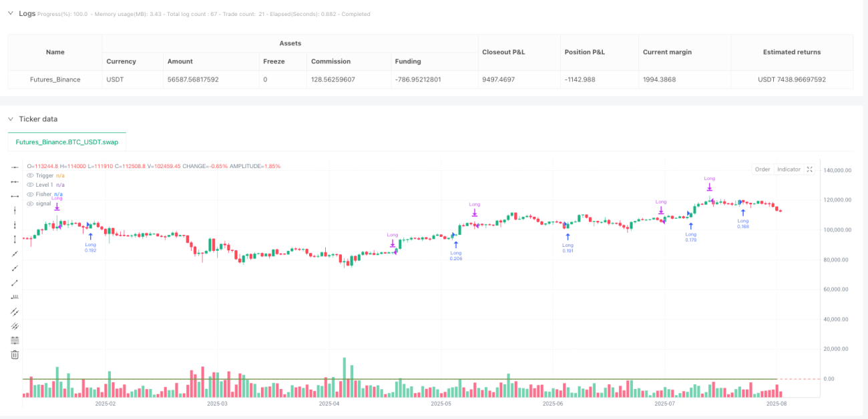This screenshot has width=868, height=419.
Task: Collapse the Ticker data section
Action: coord(11,119)
